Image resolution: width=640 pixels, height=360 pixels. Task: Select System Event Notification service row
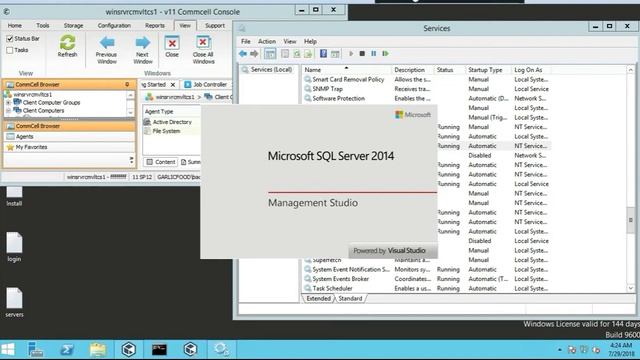[427, 269]
